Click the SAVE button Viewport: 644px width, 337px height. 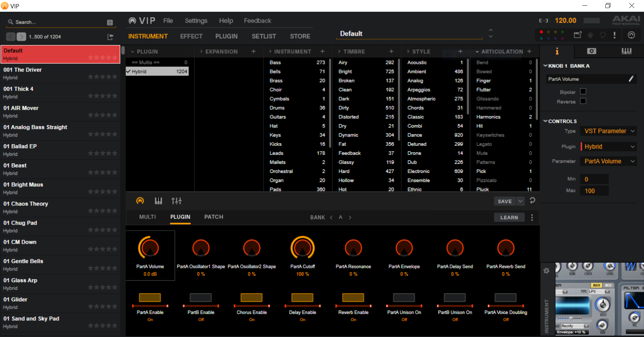click(505, 201)
